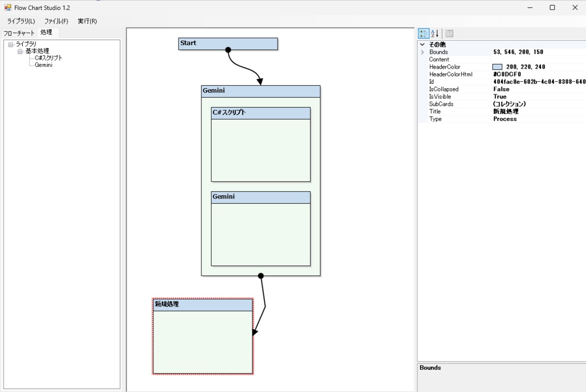586x392 pixels.
Task: Click the property pages icon
Action: pos(449,33)
